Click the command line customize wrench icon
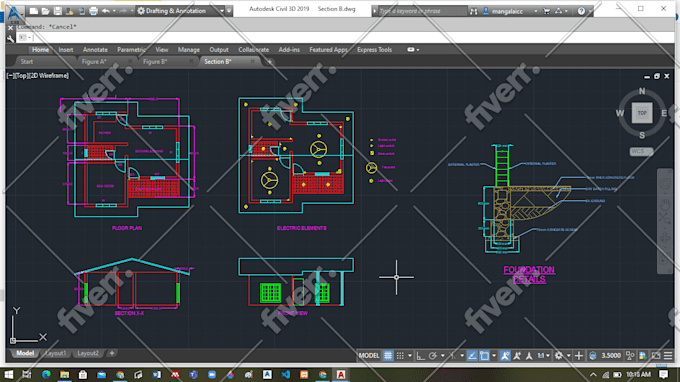Viewport: 680px width, 382px height. tap(10, 38)
